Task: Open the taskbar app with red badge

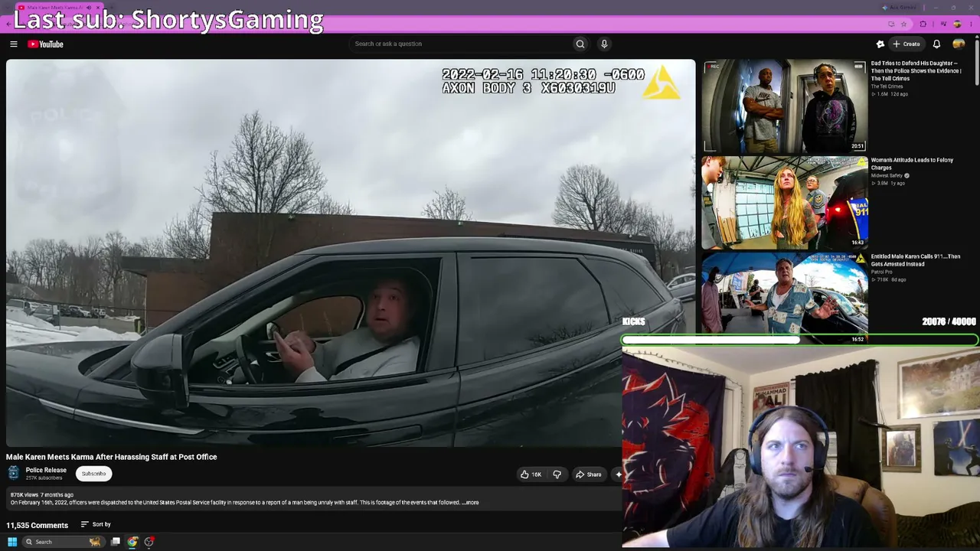Action: coord(149,542)
